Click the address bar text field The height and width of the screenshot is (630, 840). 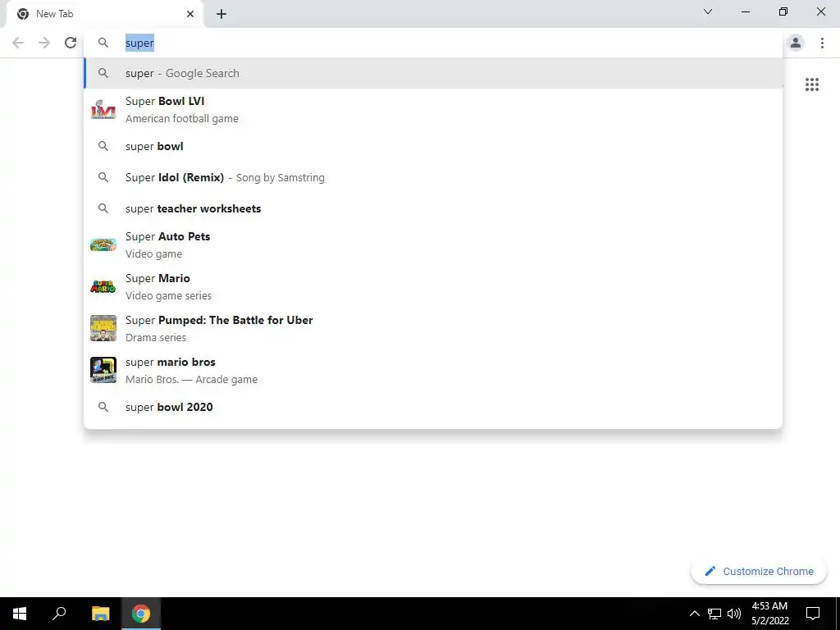433,43
